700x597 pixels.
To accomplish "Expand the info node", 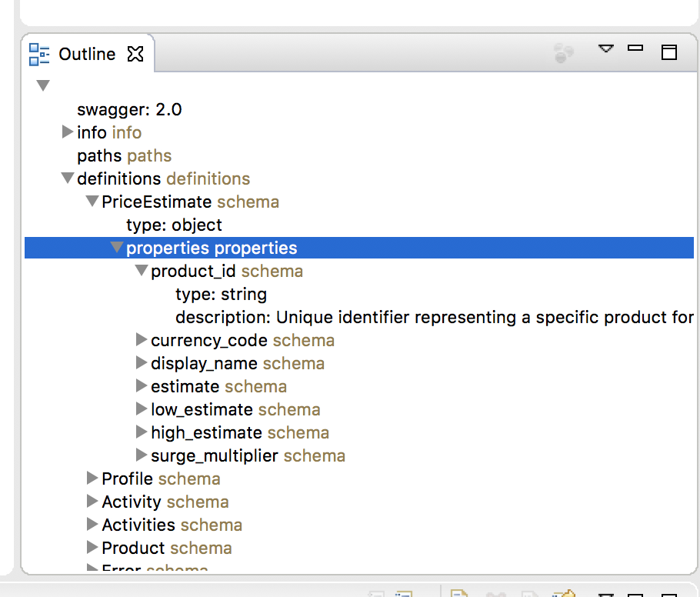I will coord(68,132).
